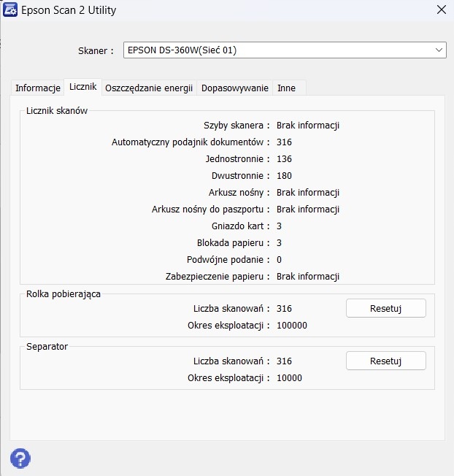
Task: Switch to the Informacje tab
Action: (38, 88)
